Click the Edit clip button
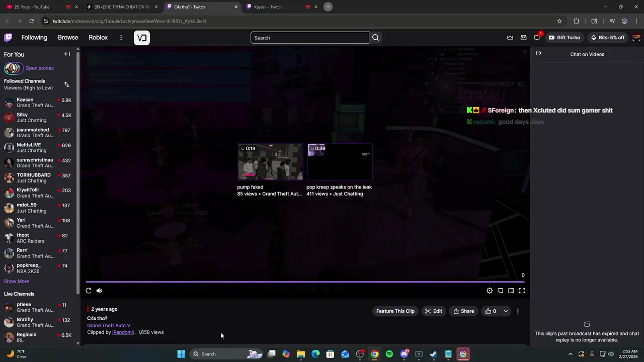The width and height of the screenshot is (644, 362). pos(433,311)
